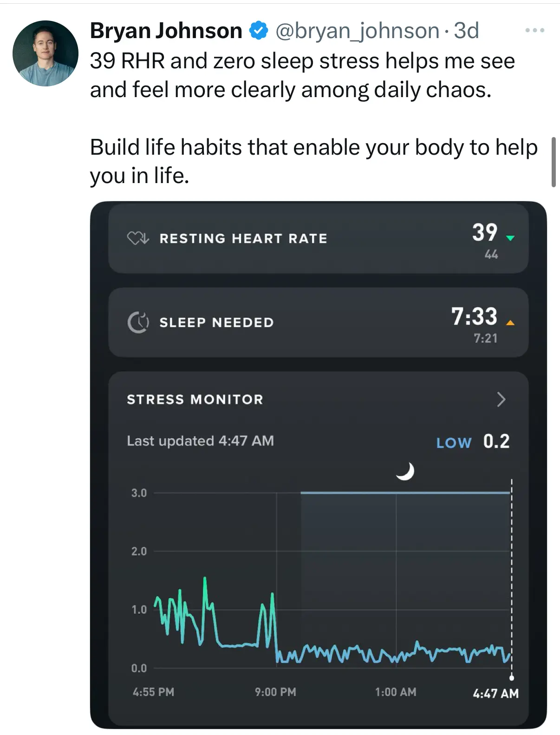This screenshot has width=560, height=735.
Task: Click the crescent moon sleep icon
Action: (x=405, y=471)
